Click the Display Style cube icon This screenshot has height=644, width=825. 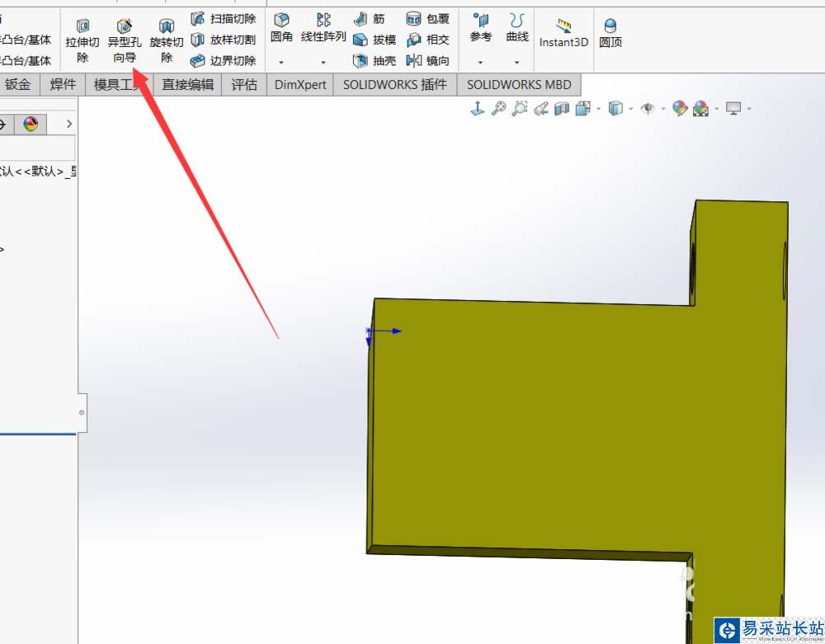click(615, 108)
